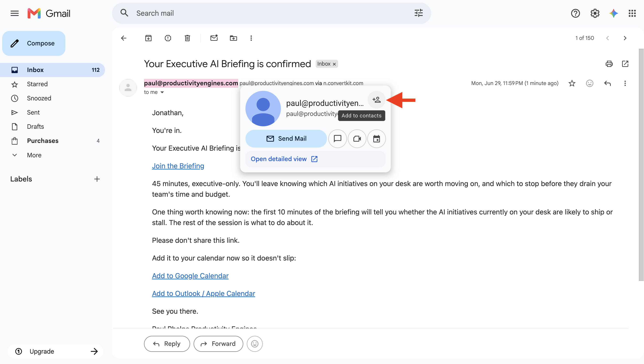Click Send Mail in contact card
644x364 pixels.
pyautogui.click(x=286, y=138)
